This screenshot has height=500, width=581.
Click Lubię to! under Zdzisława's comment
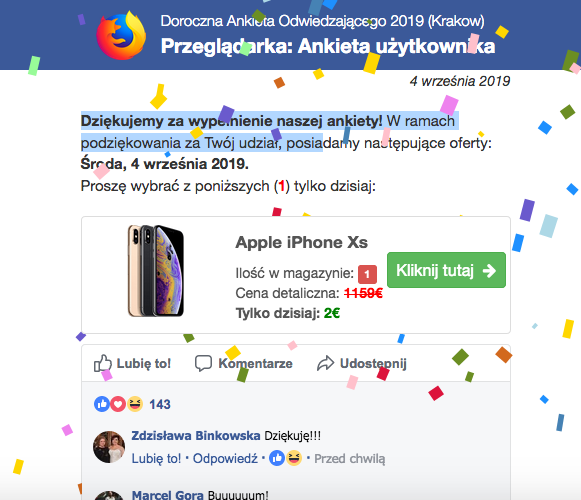(x=156, y=459)
